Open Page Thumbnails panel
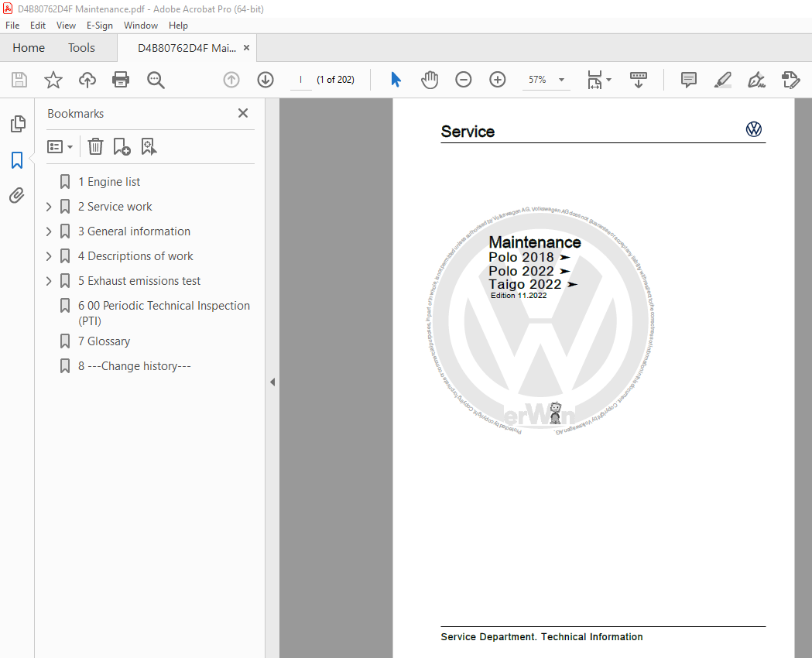The height and width of the screenshot is (658, 812). [18, 124]
